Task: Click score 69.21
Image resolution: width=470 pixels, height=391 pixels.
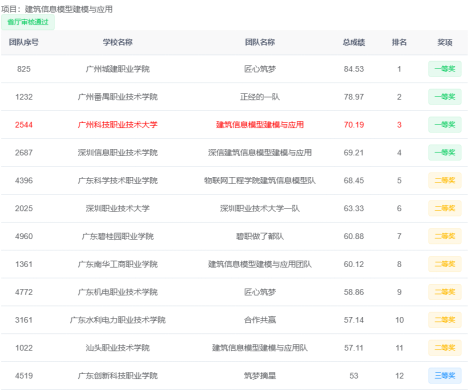Action: 354,153
